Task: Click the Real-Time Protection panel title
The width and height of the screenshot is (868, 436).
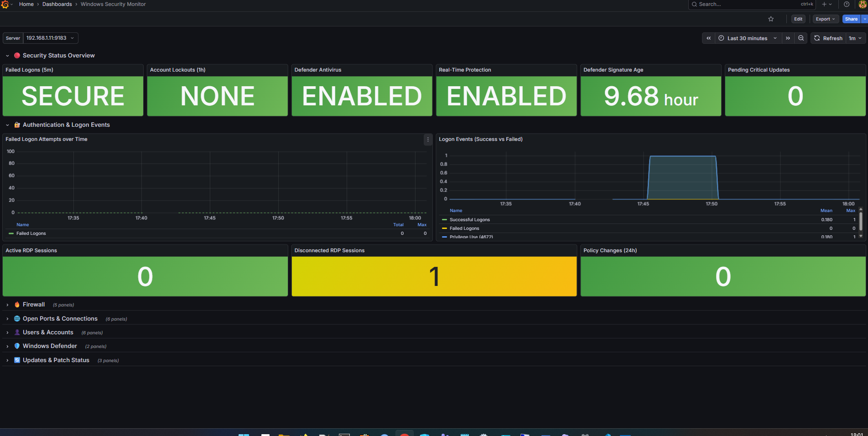Action: [x=465, y=70]
